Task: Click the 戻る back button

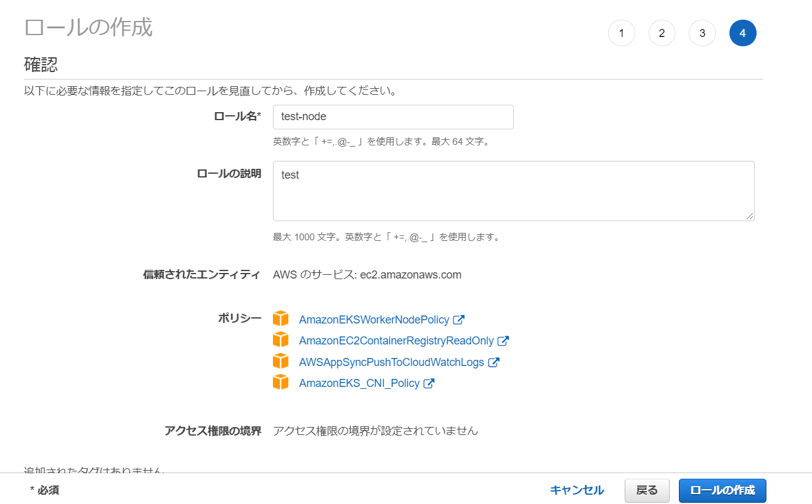Action: [x=647, y=490]
